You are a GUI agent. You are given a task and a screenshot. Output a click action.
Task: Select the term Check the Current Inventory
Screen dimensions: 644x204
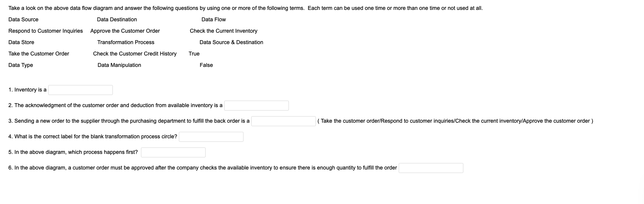point(223,31)
